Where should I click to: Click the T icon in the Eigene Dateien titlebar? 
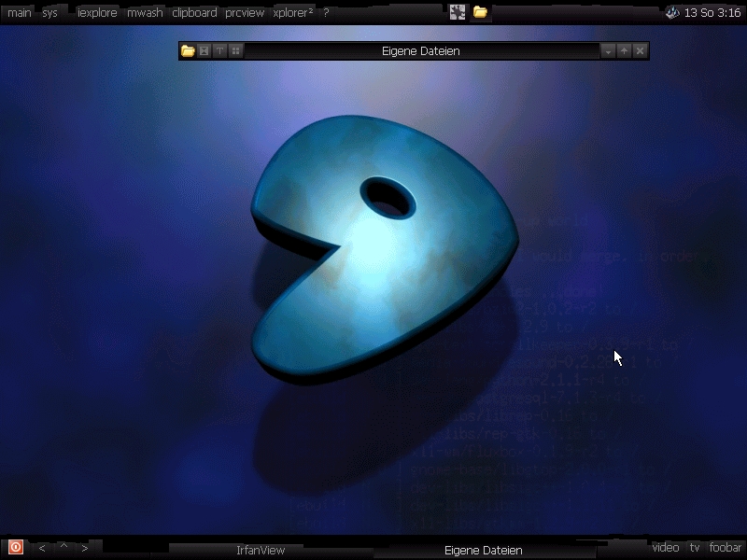point(219,51)
